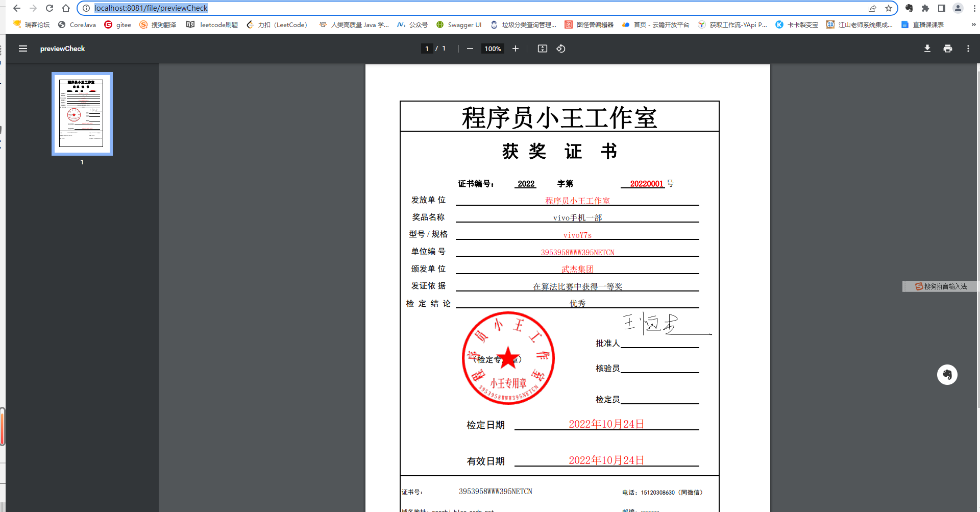Toggle the PDF thumbnail sidebar

[x=23, y=48]
